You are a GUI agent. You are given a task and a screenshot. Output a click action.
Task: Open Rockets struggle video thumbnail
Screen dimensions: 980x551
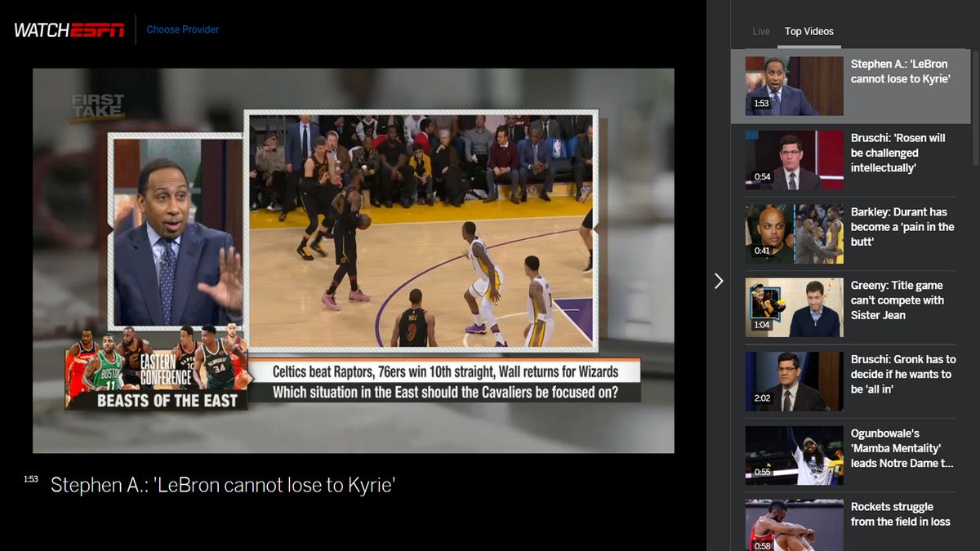(x=795, y=525)
